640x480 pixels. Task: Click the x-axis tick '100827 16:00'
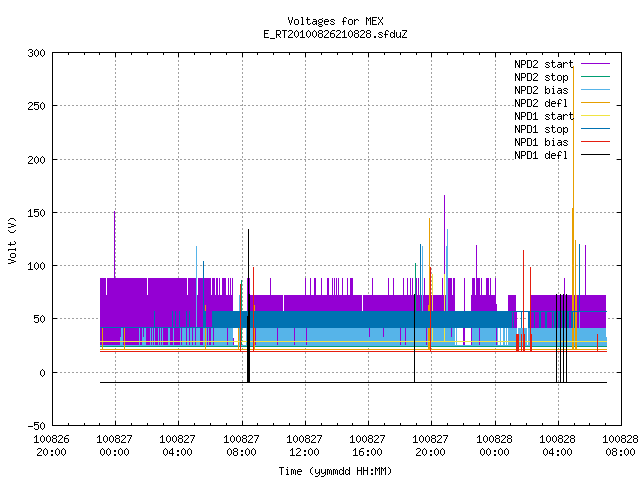tap(368, 446)
